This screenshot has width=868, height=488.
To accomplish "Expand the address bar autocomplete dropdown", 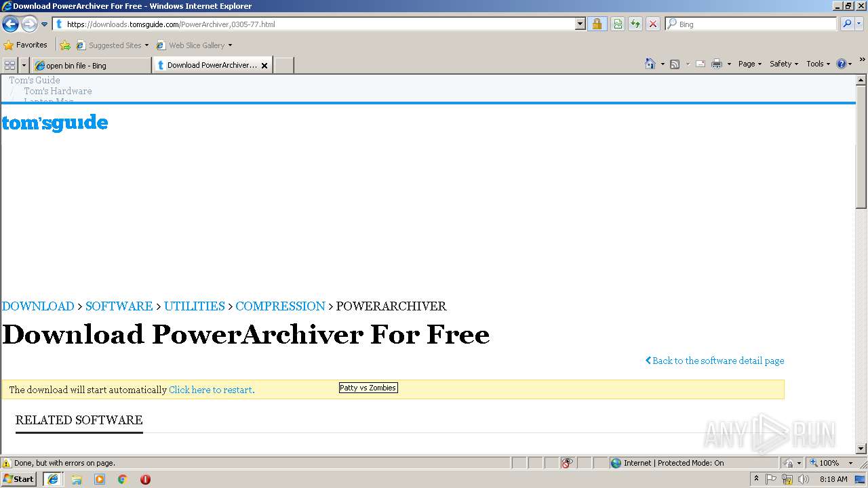I will click(580, 24).
